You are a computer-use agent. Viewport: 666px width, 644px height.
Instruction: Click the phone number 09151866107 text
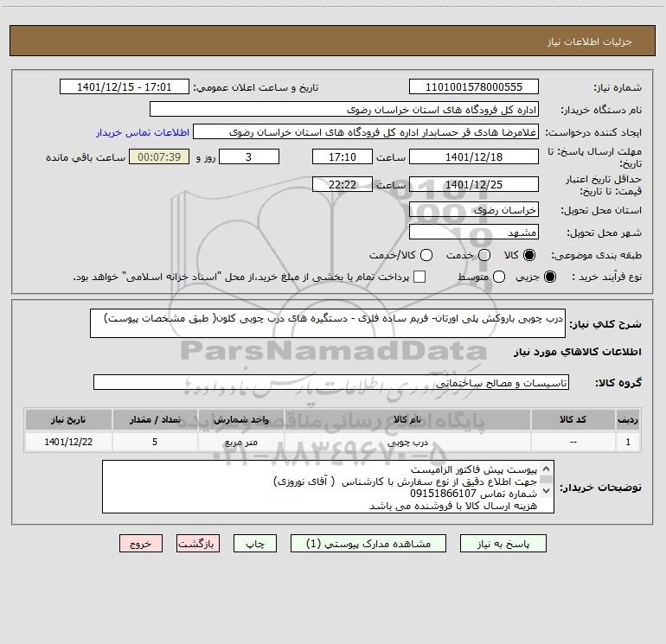tap(443, 494)
